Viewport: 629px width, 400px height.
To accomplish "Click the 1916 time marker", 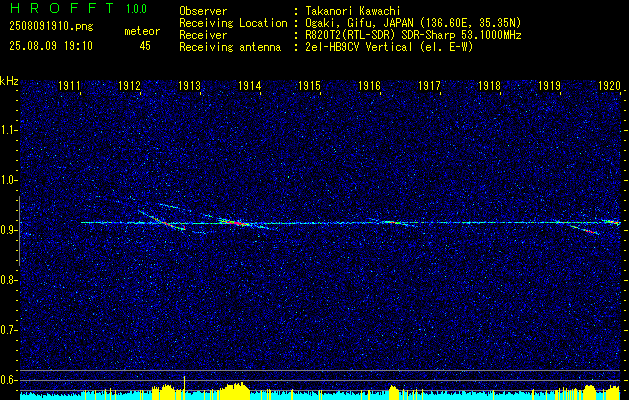I will coord(369,85).
